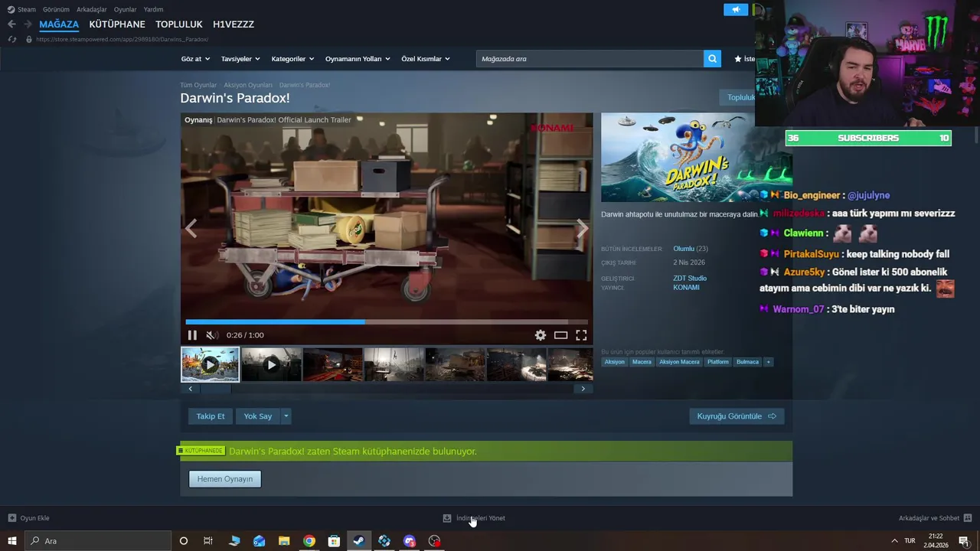Click the Macera tag
The height and width of the screenshot is (551, 980).
[x=642, y=362]
